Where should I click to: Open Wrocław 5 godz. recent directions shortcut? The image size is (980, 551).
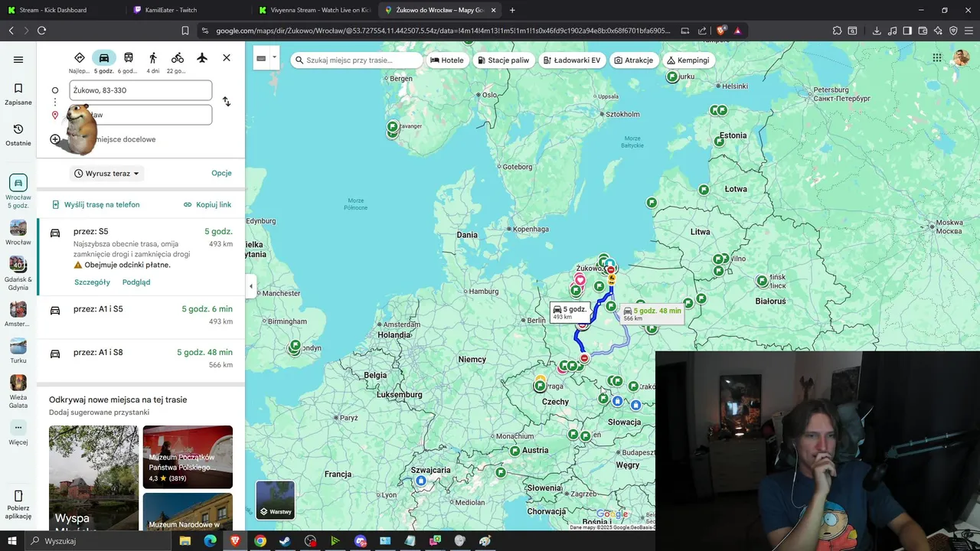(x=18, y=192)
